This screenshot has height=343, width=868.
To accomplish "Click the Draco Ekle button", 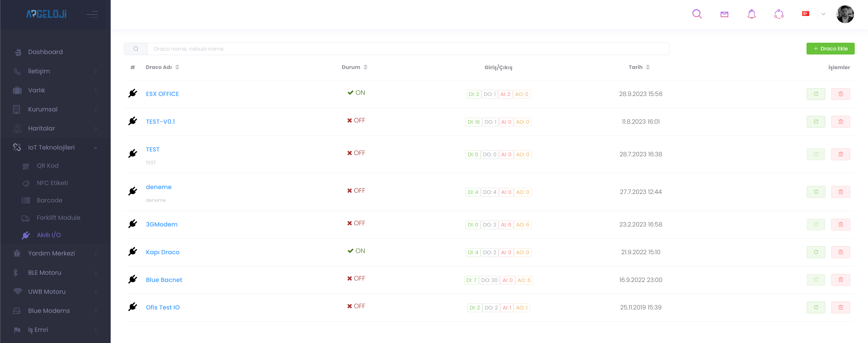I will 830,48.
